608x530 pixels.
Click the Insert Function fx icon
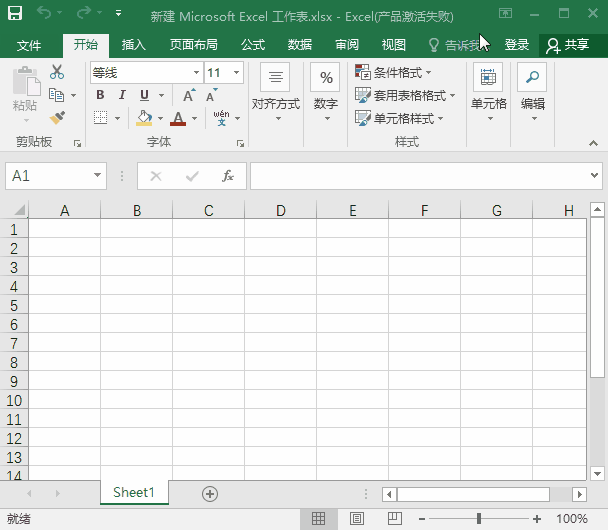point(228,176)
